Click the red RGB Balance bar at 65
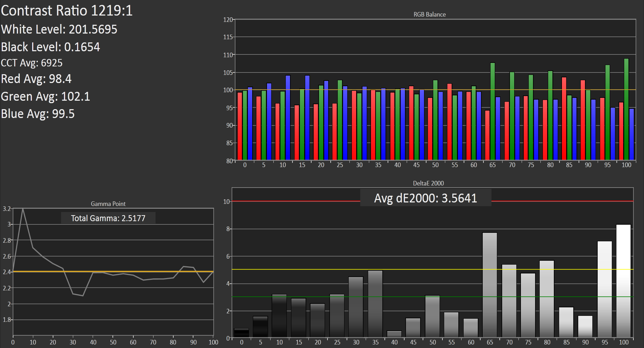This screenshot has width=644, height=348. click(487, 135)
